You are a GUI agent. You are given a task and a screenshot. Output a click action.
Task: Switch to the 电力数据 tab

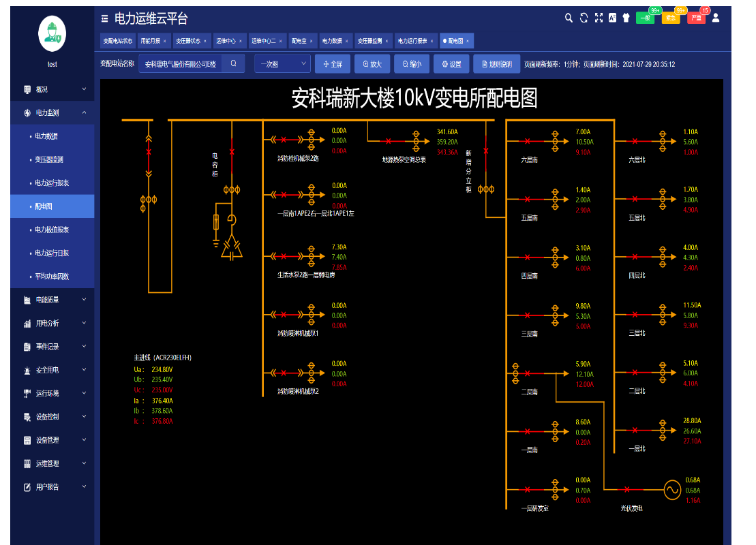(x=335, y=41)
